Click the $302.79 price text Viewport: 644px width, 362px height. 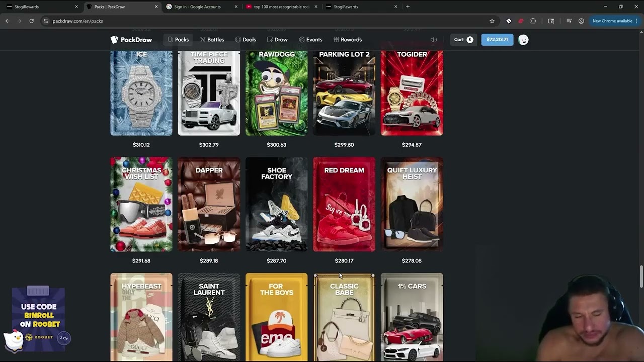(x=209, y=145)
